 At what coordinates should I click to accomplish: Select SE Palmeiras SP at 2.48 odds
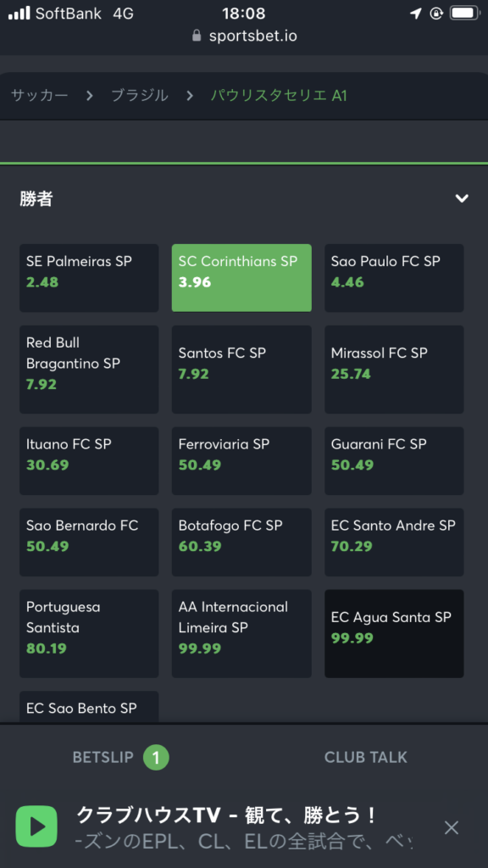pyautogui.click(x=89, y=278)
